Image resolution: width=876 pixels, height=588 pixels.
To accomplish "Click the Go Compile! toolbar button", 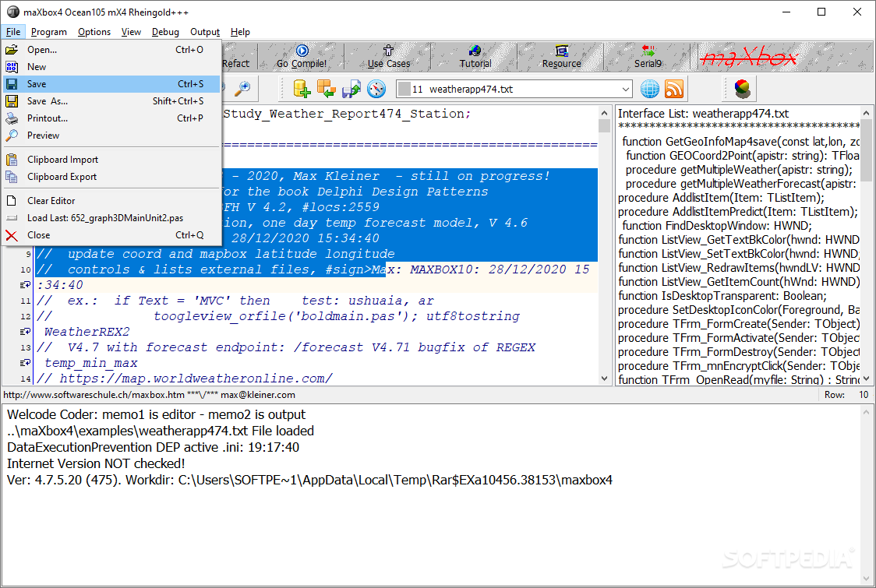I will 302,56.
